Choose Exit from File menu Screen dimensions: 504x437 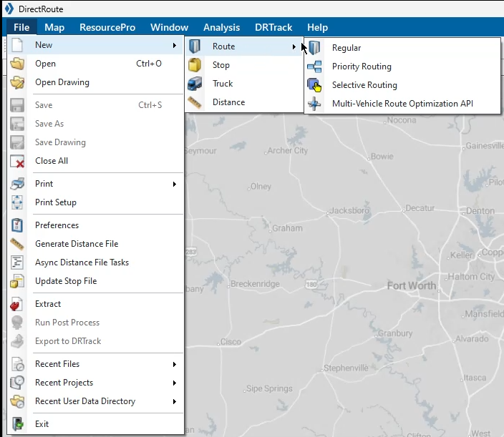(x=95, y=424)
